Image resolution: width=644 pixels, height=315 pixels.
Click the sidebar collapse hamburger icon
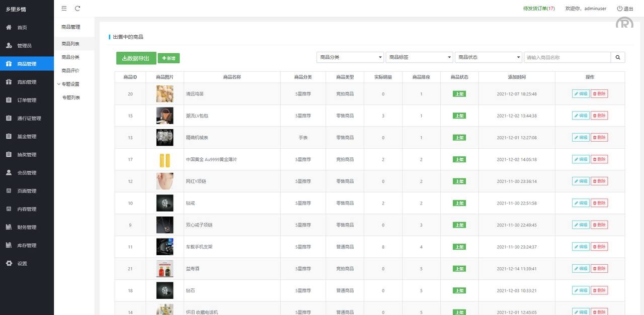64,9
